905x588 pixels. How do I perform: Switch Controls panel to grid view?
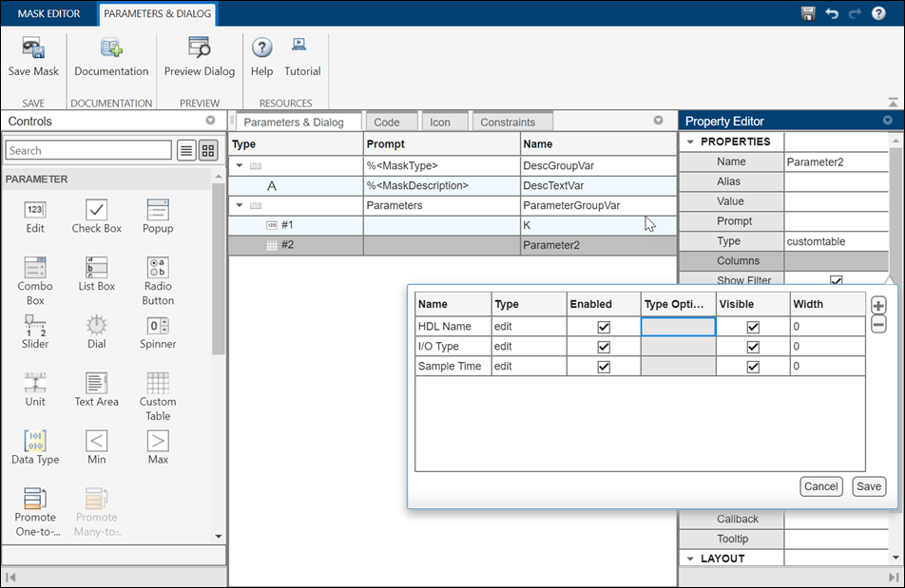pos(208,151)
